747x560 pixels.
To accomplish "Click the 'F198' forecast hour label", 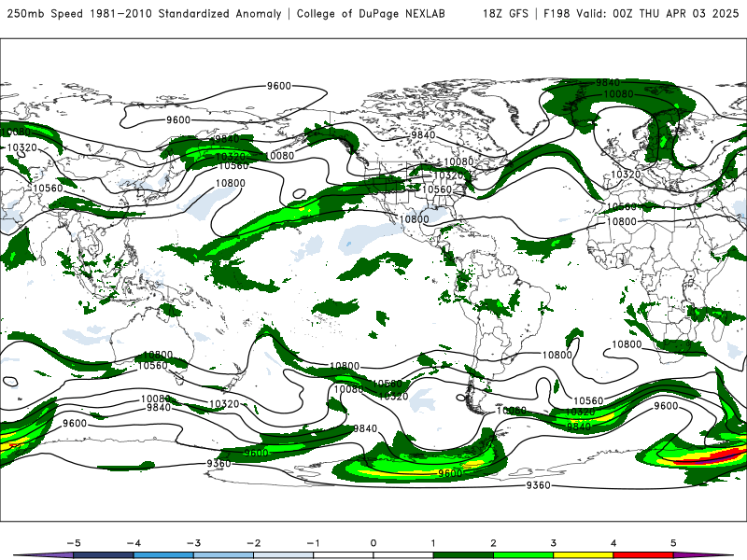I will 557,13.
